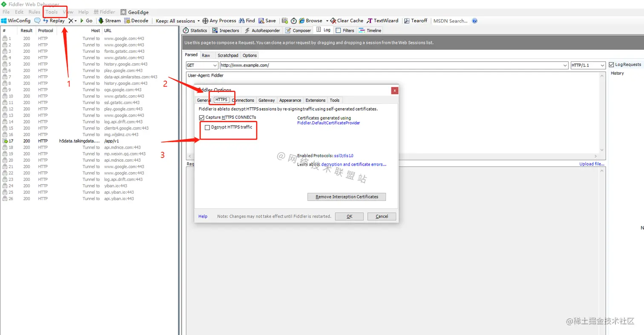Select the mp.weixin.qq.com:443 session
Image resolution: width=644 pixels, height=335 pixels.
pyautogui.click(x=89, y=154)
